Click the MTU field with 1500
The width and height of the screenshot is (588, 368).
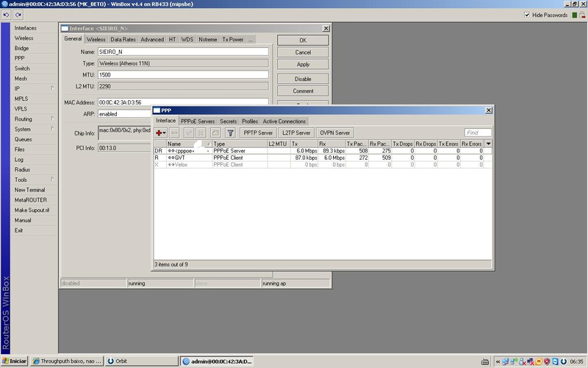point(183,75)
